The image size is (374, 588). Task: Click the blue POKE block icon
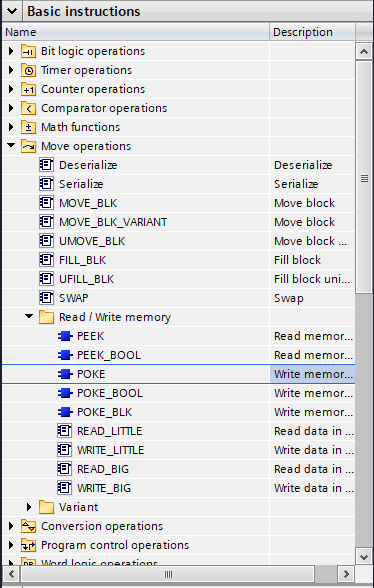pos(65,374)
